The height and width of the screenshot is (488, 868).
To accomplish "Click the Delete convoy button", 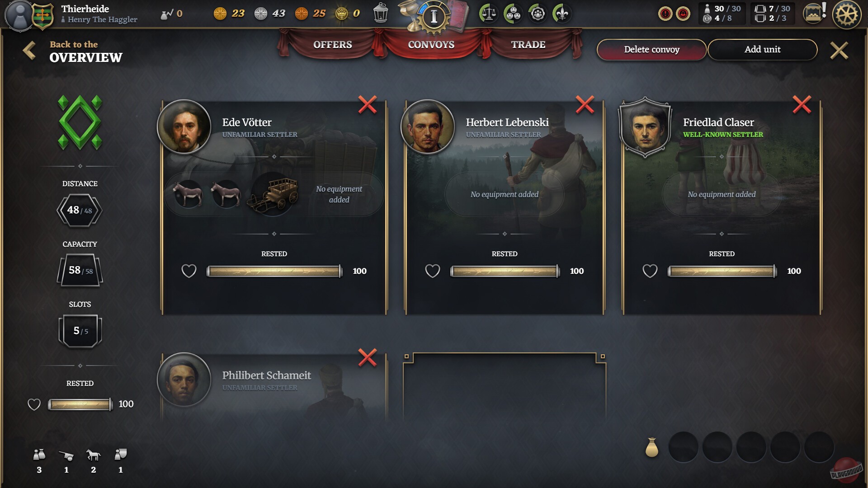I will point(651,49).
